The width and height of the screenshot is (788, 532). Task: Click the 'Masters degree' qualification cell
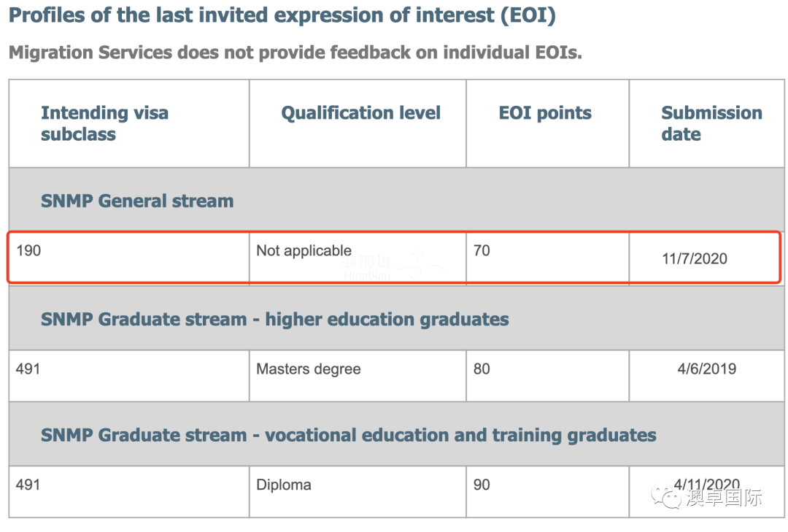point(358,376)
